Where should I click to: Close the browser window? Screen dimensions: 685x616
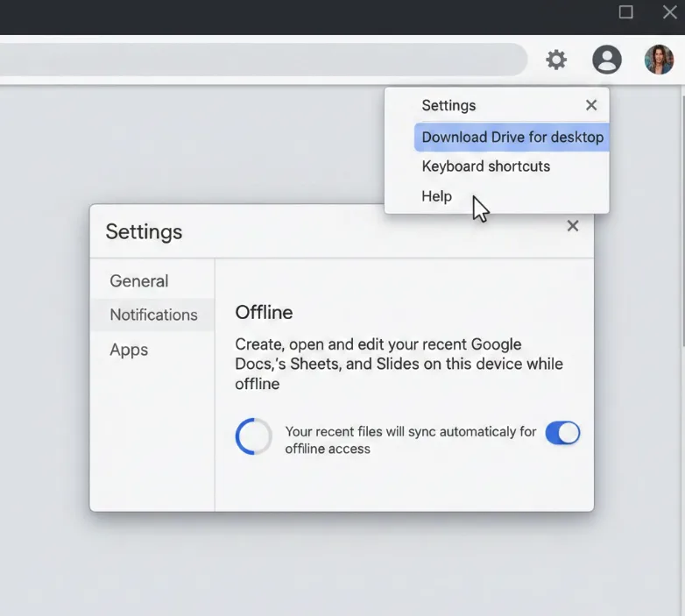[669, 12]
